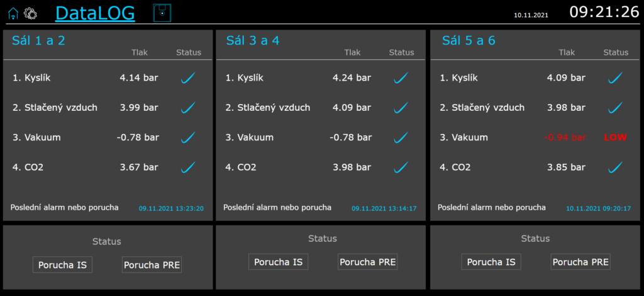
Task: Click Kyslík status checkmark in Sál 3 a 4
Action: 401,78
